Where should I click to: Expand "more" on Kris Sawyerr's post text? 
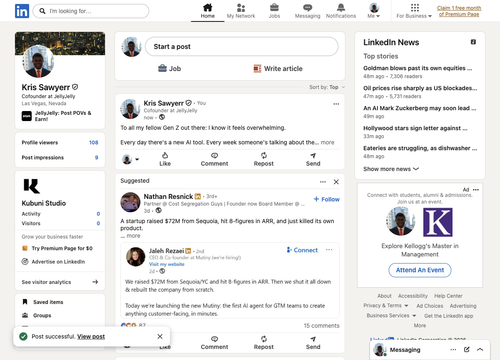tap(327, 142)
